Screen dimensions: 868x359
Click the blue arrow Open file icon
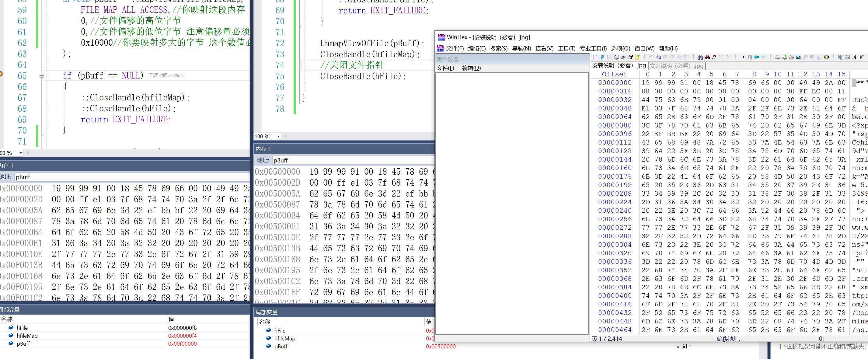(x=602, y=57)
